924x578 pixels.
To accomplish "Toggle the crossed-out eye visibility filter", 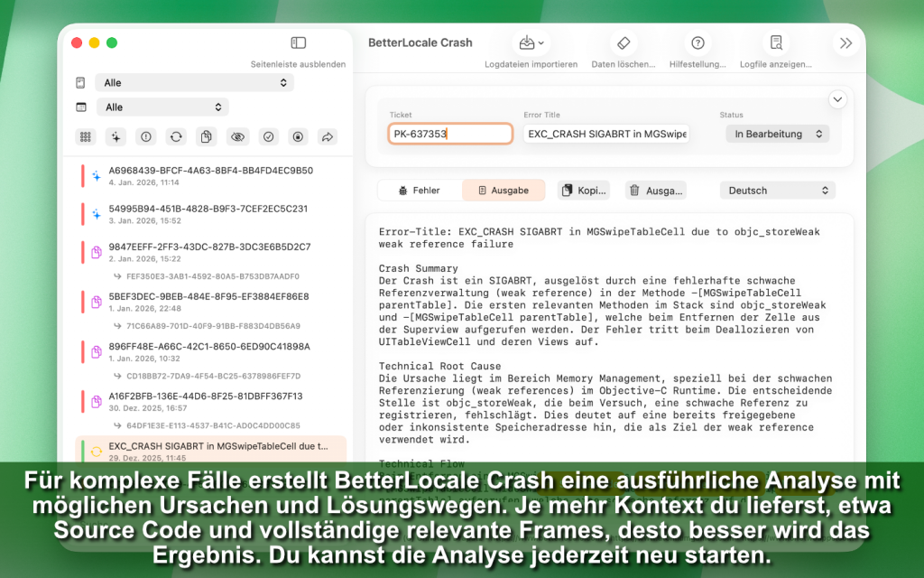I will [x=237, y=136].
